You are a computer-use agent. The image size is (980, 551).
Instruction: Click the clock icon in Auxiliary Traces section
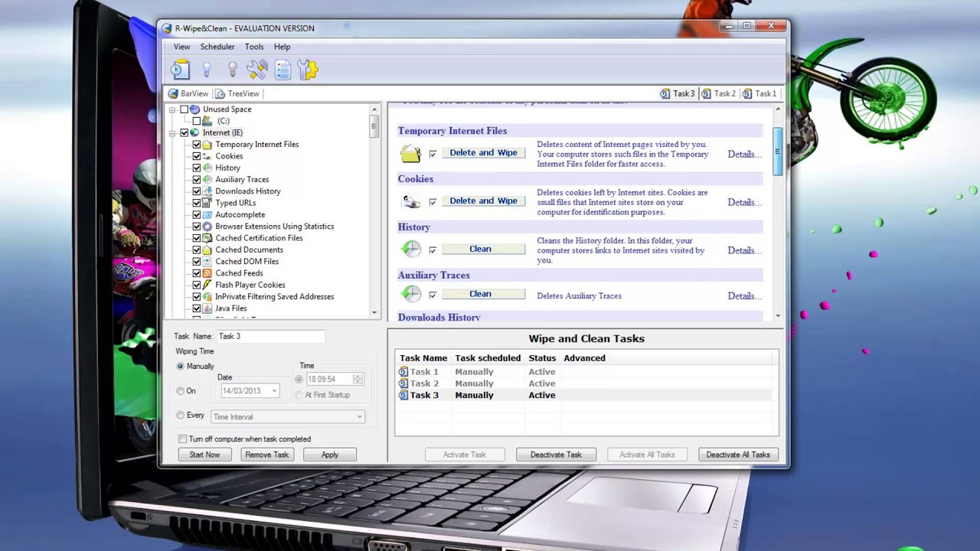(410, 295)
